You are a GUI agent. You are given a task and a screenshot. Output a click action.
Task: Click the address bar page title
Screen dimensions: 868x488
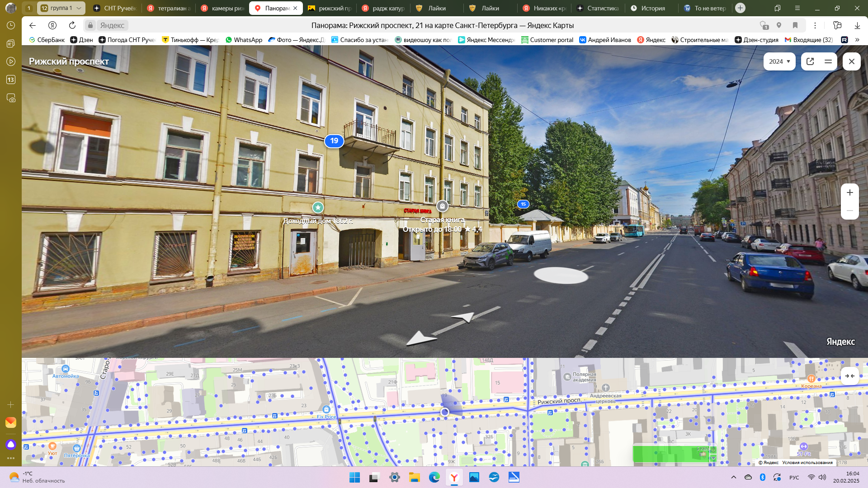[442, 25]
